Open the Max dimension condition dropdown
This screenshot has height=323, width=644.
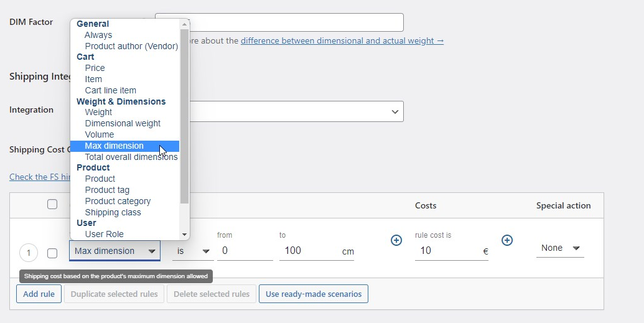(114, 251)
